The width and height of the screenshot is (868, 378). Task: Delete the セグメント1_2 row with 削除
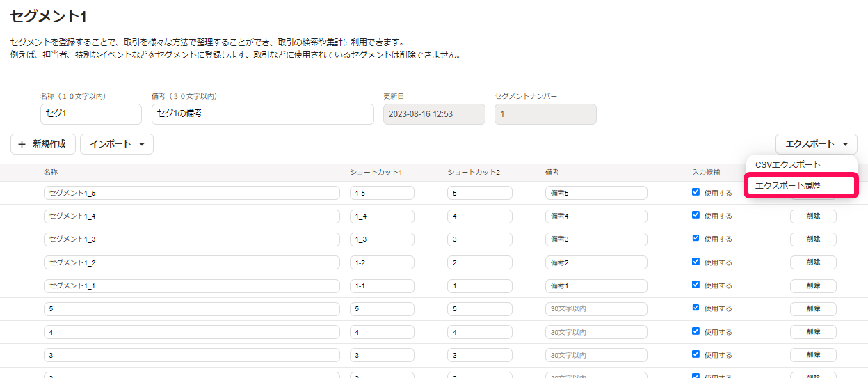(813, 262)
